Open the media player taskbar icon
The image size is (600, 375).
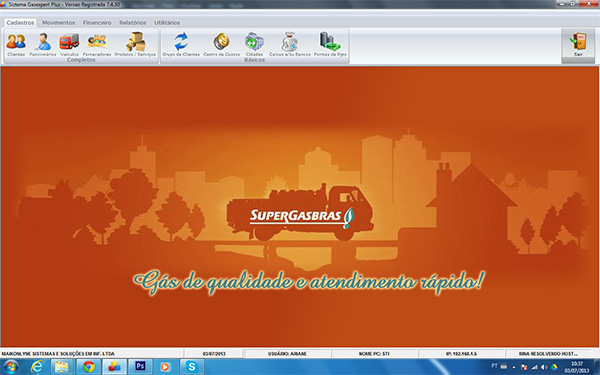pos(165,367)
